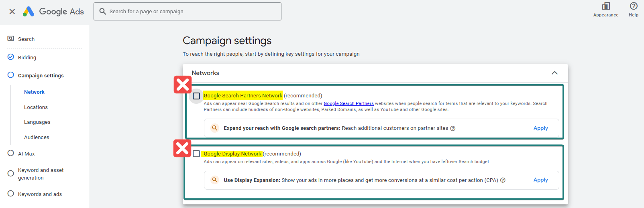Open the Locations sub-section
The width and height of the screenshot is (644, 208).
(x=36, y=107)
